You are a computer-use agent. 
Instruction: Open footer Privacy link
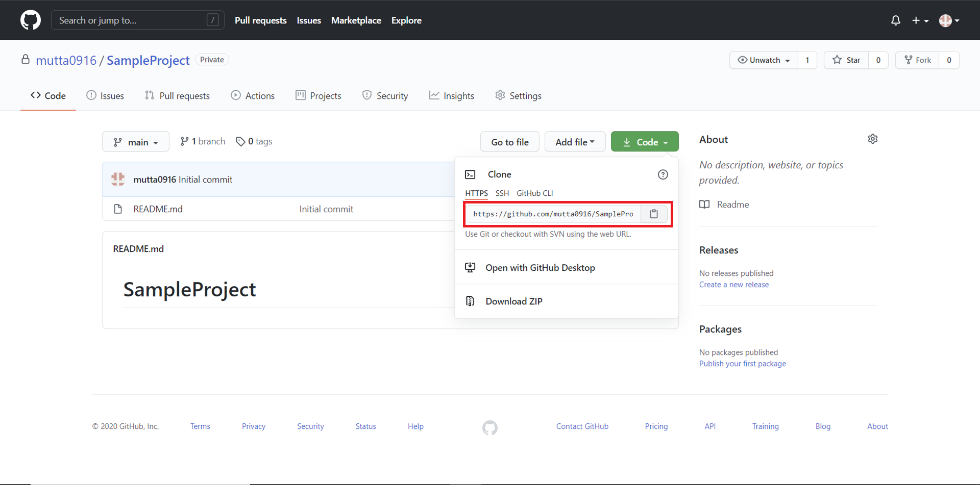click(x=254, y=426)
